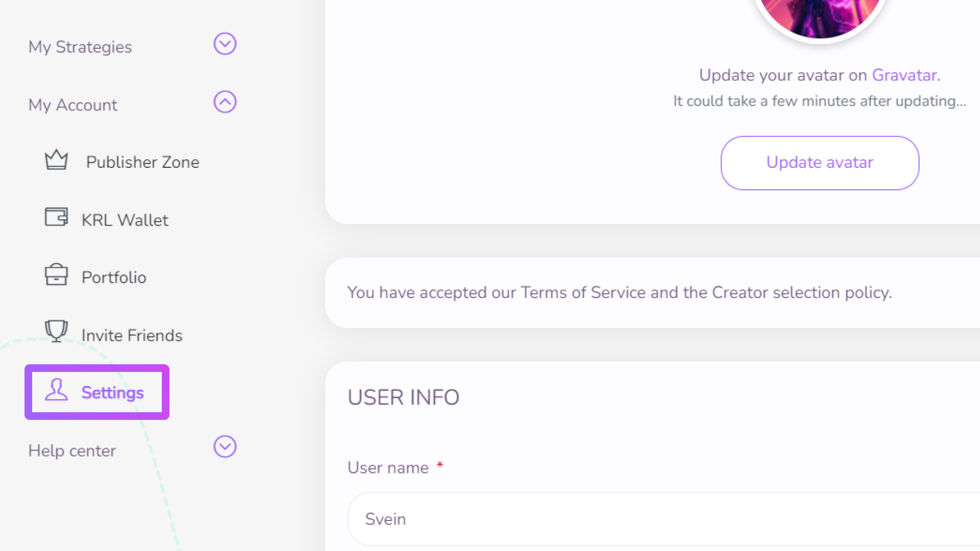Image resolution: width=980 pixels, height=551 pixels.
Task: Click the Help center label
Action: pos(72,450)
